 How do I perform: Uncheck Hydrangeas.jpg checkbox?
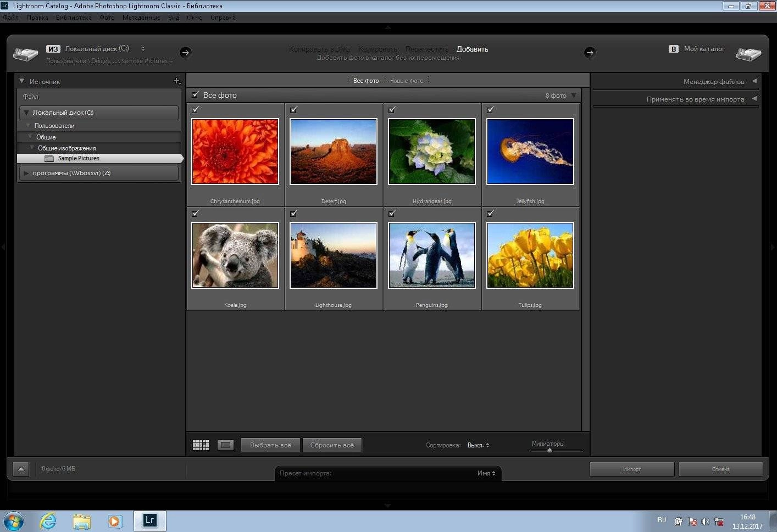392,110
